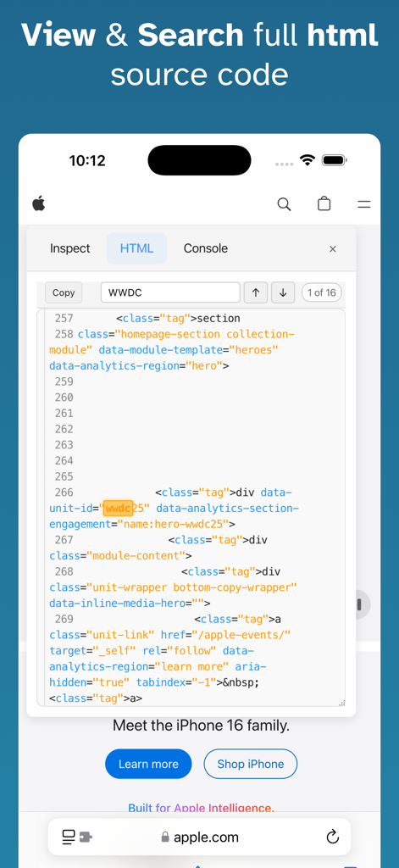Open the search magnifier on apple.com
399x868 pixels.
click(x=284, y=204)
